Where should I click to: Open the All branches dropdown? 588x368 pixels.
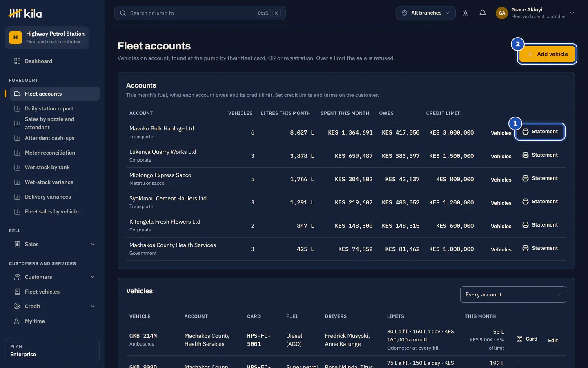[x=426, y=13]
